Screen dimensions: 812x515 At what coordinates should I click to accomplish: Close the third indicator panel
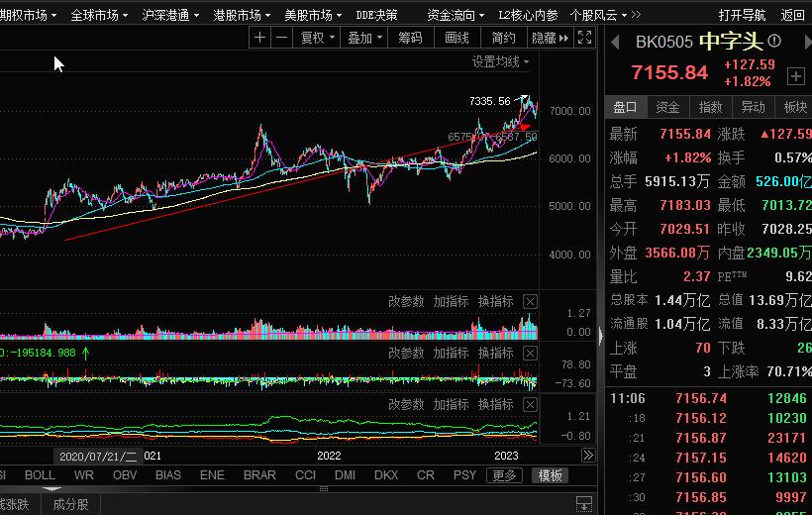[x=530, y=405]
